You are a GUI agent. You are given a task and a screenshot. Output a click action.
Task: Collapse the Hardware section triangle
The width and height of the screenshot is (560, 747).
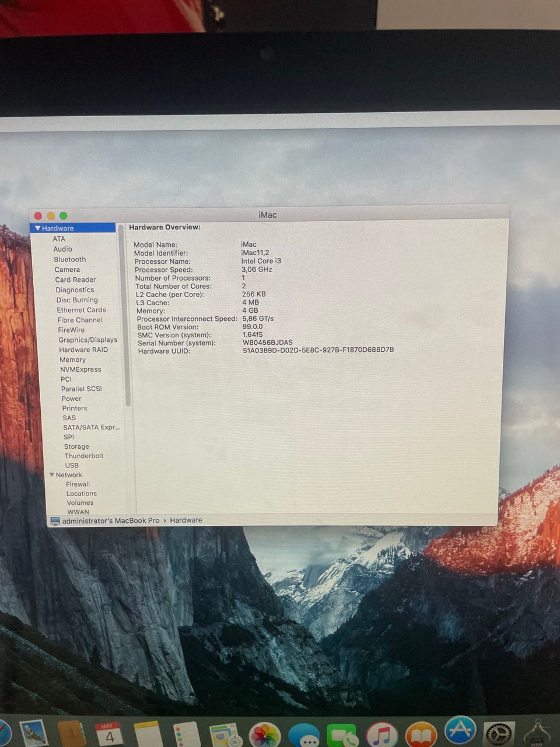tap(38, 228)
